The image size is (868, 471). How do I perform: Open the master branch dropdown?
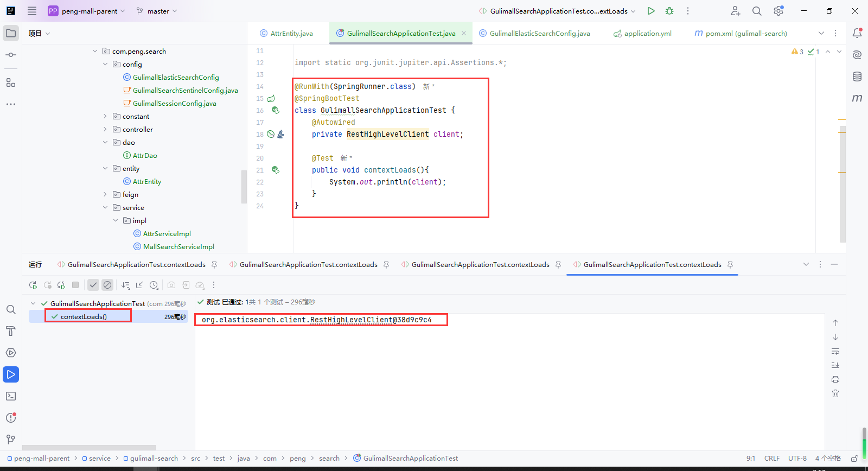point(157,11)
